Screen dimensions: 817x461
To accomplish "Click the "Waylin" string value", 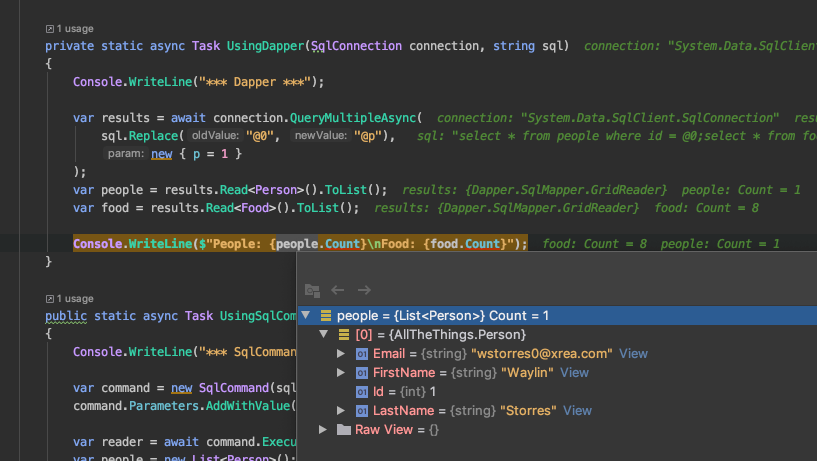I will (x=527, y=372).
